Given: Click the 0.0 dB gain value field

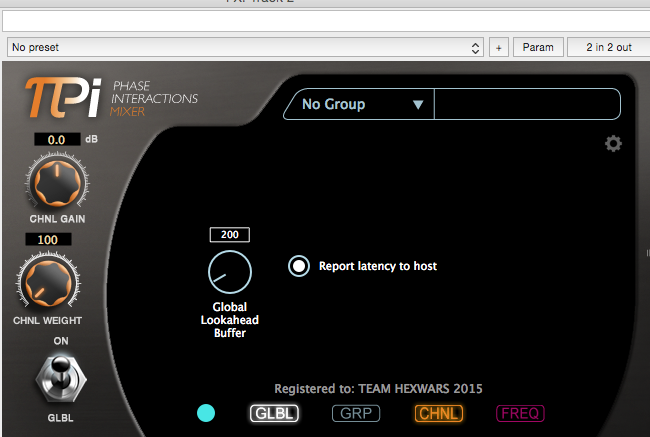Looking at the screenshot, I should [57, 139].
